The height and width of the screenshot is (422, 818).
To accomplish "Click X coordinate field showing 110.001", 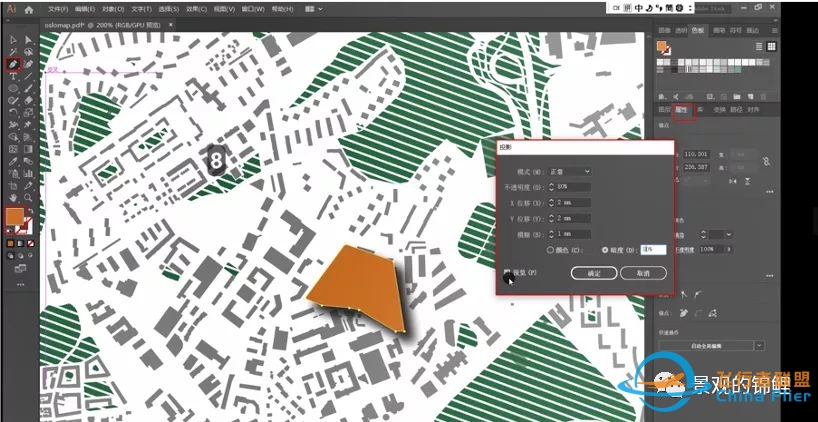I will coord(696,154).
